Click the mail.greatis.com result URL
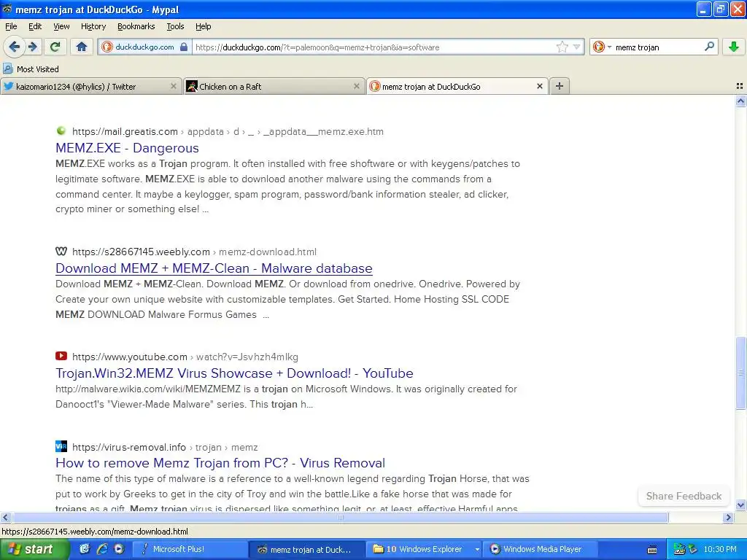 [228, 131]
